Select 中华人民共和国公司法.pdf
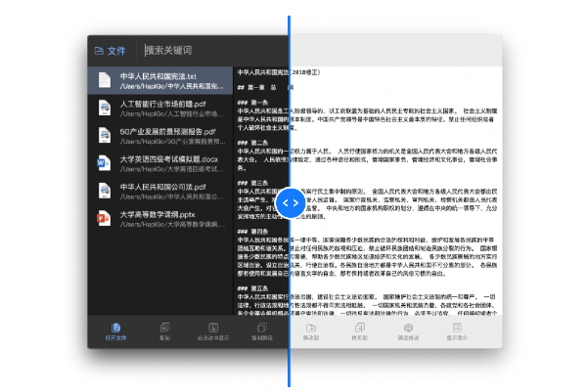Image resolution: width=587 pixels, height=392 pixels. (x=160, y=192)
